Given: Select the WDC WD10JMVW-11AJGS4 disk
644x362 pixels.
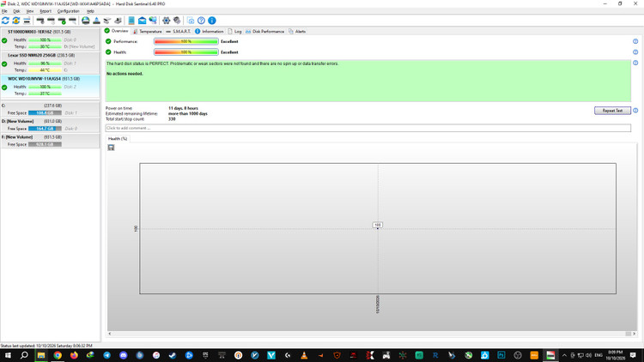Looking at the screenshot, I should pyautogui.click(x=50, y=86).
